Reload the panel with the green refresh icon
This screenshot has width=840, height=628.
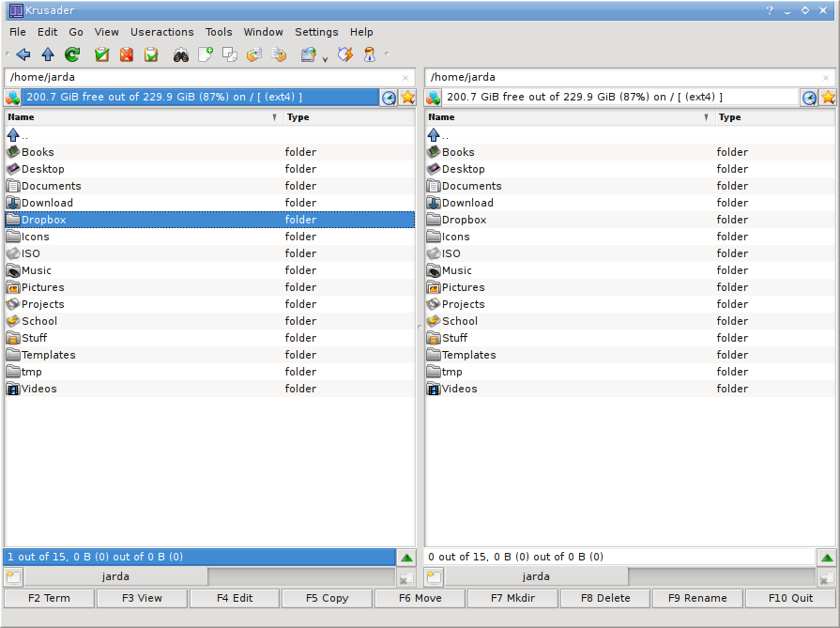coord(72,54)
